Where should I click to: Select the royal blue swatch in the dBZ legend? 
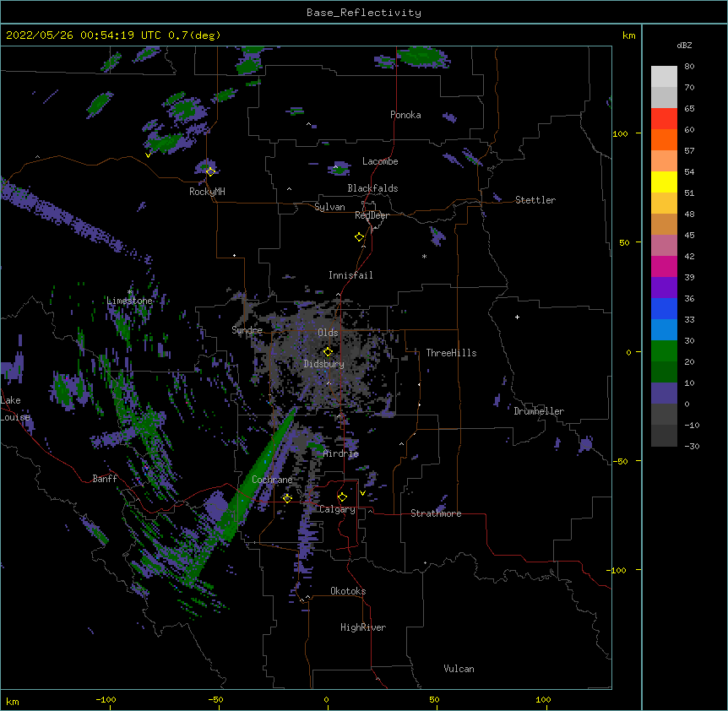point(664,308)
